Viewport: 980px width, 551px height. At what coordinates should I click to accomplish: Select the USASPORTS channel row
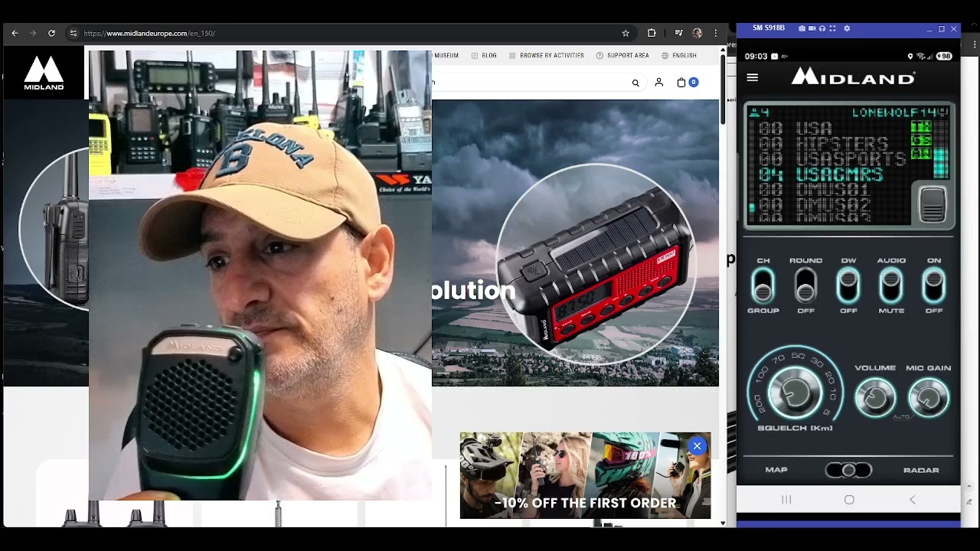pyautogui.click(x=831, y=159)
